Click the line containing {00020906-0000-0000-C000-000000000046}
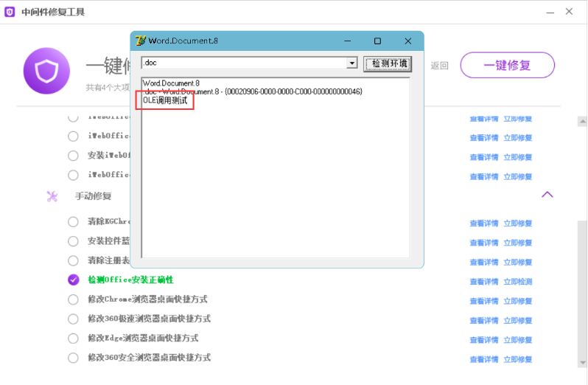Viewport: 588px width, 385px height. (253, 91)
